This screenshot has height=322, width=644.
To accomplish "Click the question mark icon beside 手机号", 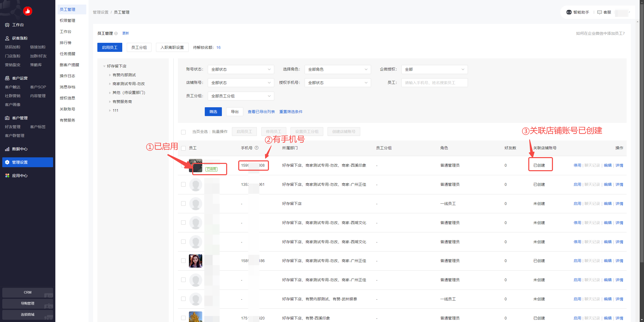I will point(257,148).
